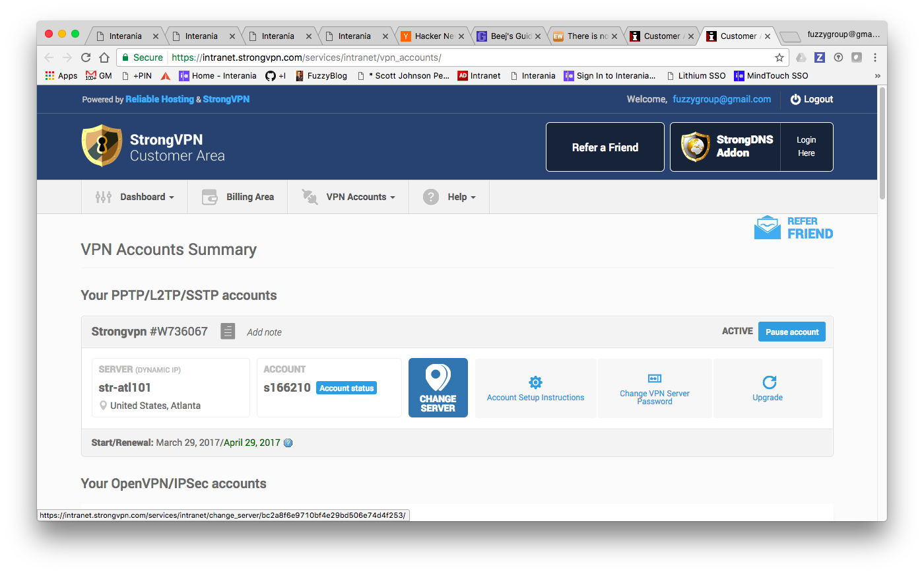Open Scott Johnson Pe... bookmark

click(403, 76)
